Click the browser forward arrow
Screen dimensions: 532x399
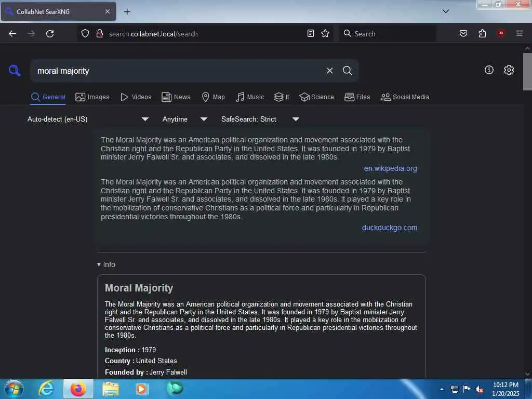[31, 34]
